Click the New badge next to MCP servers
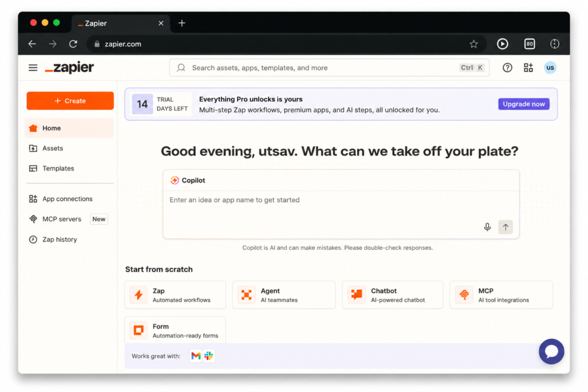The image size is (588, 392). (99, 219)
